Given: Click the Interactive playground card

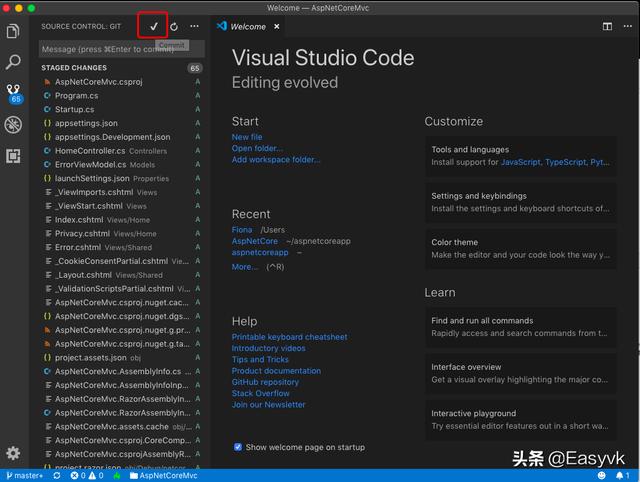Looking at the screenshot, I should pos(521,420).
